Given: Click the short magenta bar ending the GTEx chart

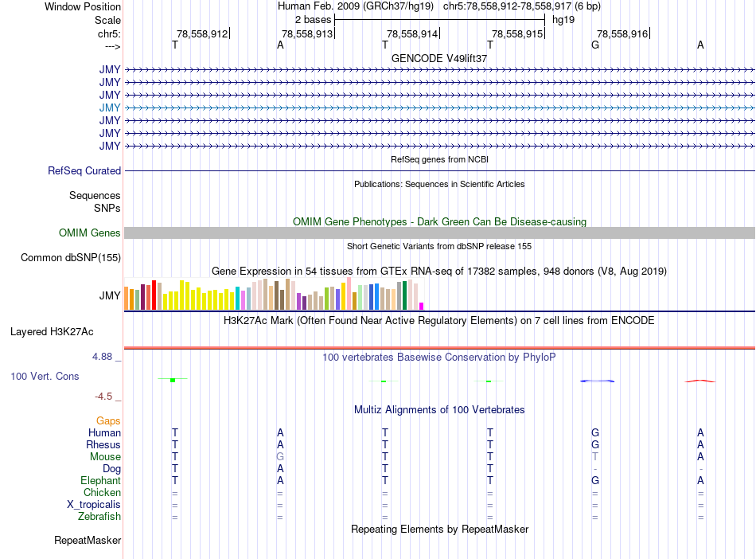Looking at the screenshot, I should tap(422, 307).
